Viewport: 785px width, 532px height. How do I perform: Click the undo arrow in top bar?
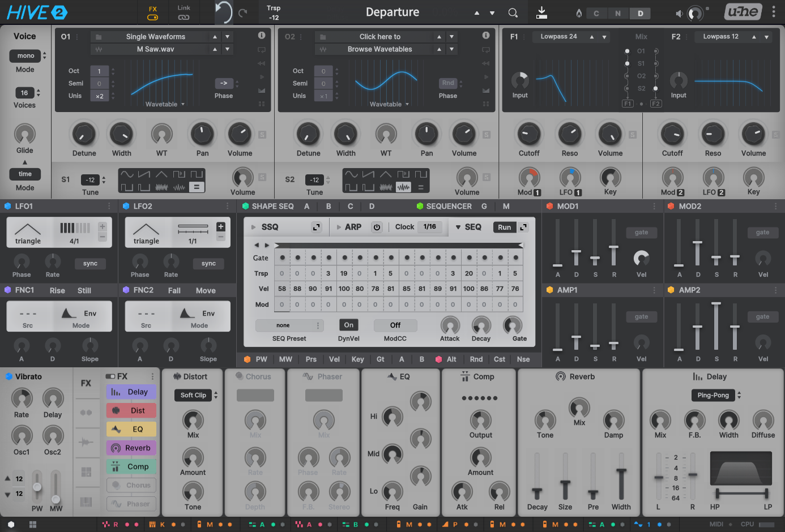pos(224,12)
